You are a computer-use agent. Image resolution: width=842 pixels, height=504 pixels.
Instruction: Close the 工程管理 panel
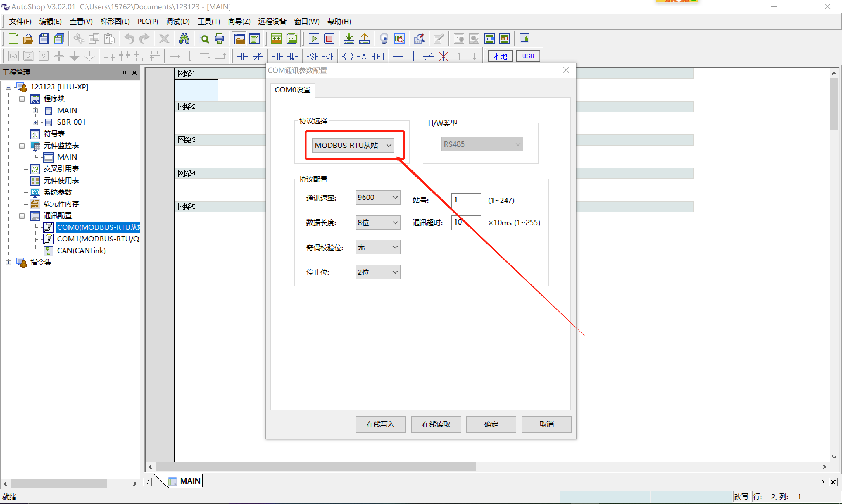click(x=134, y=73)
